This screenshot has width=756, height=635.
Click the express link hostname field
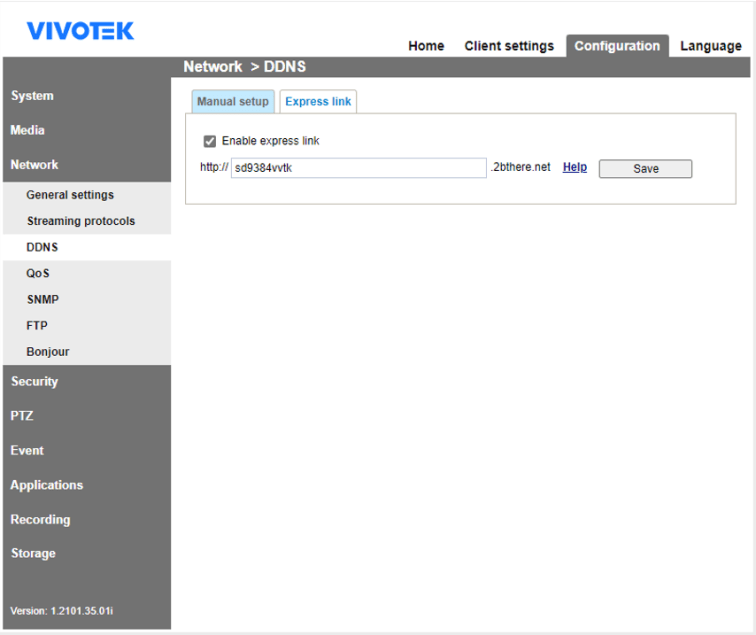point(358,168)
